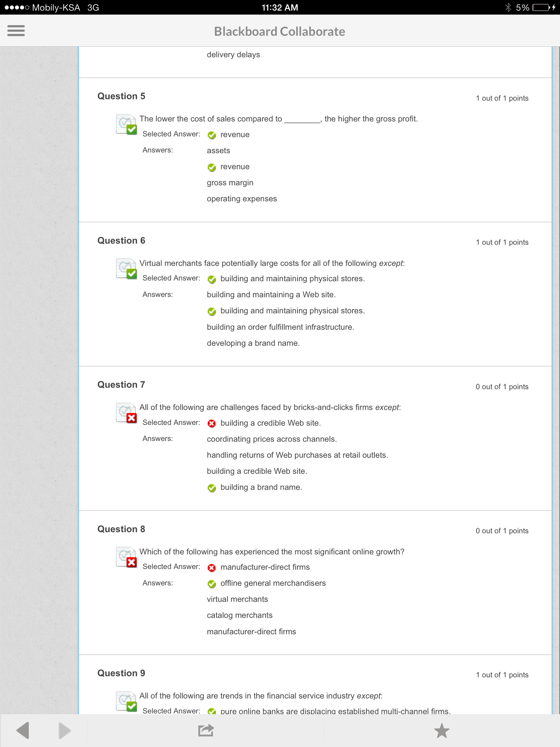Tap Question 7 incorrect status icon
This screenshot has height=747, width=560.
(x=127, y=413)
